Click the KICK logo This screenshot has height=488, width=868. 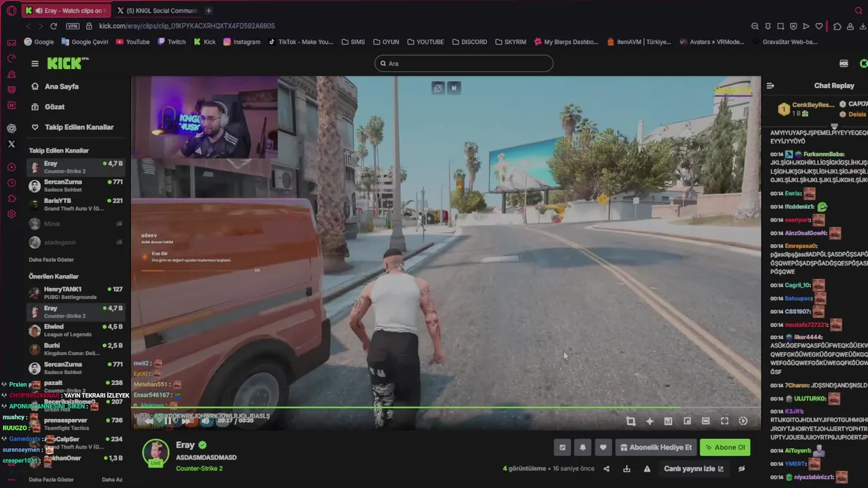(68, 63)
